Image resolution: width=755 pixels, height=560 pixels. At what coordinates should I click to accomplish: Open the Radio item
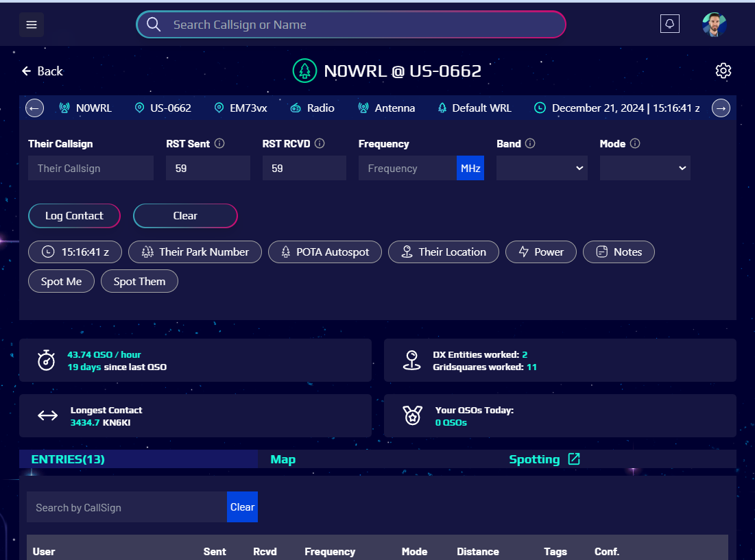(x=312, y=108)
